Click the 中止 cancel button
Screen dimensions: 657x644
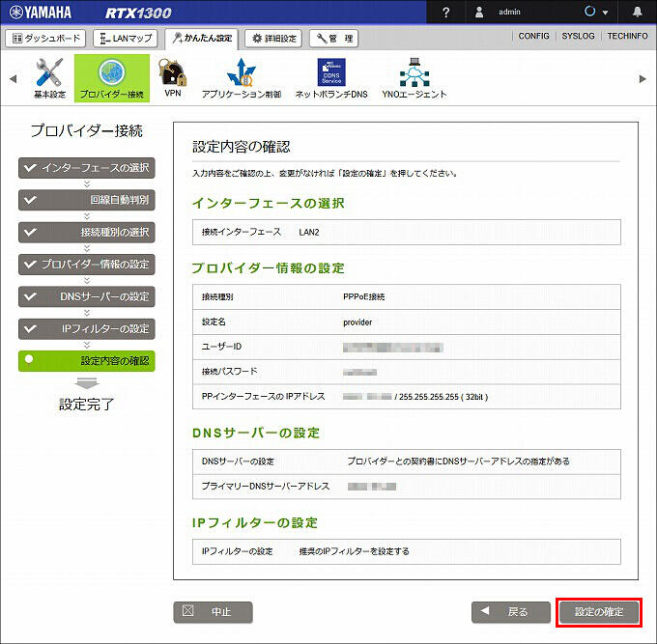coord(213,612)
